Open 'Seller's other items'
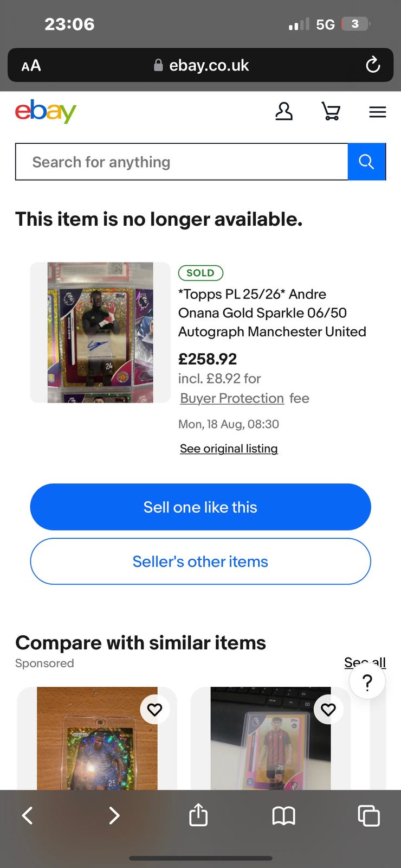The height and width of the screenshot is (868, 401). 200,561
